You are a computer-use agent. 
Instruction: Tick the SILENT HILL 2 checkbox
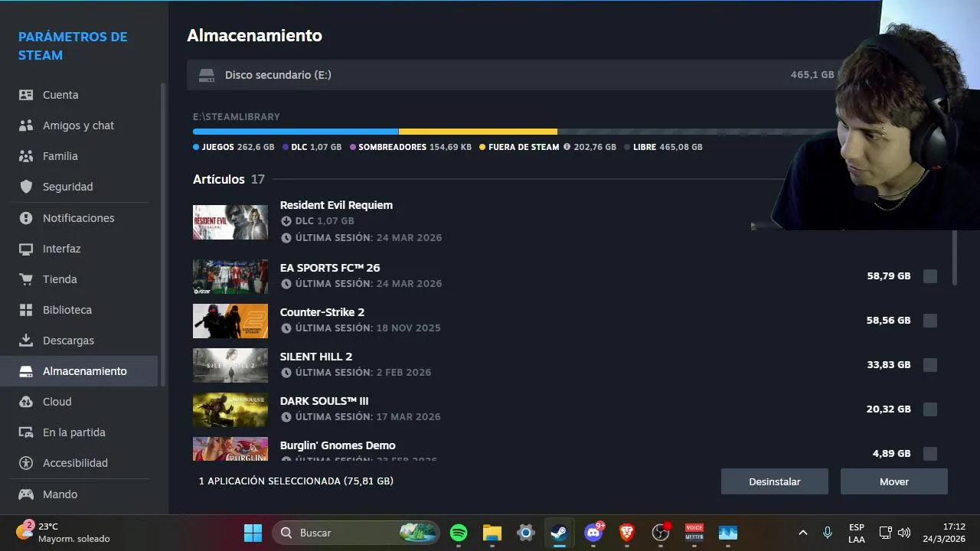930,365
